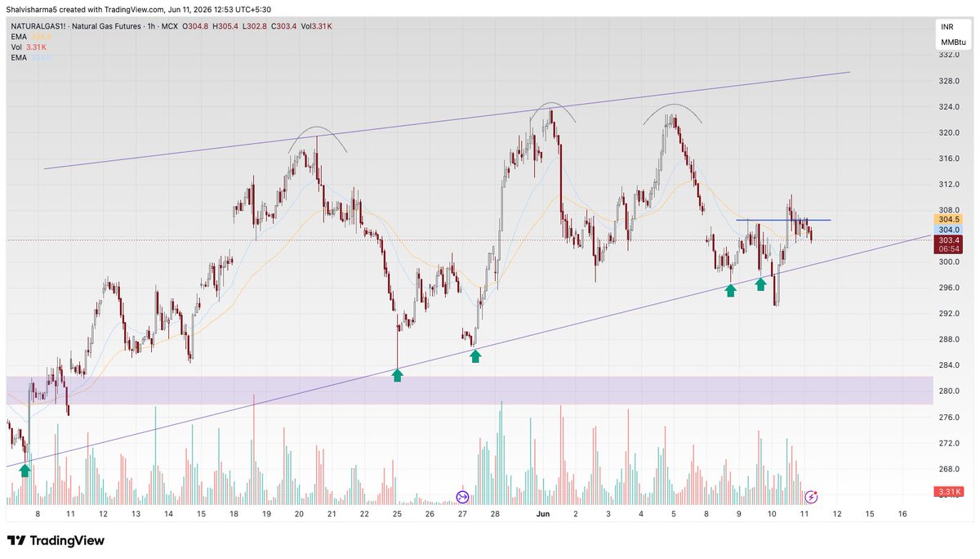Click the TradingView logo at the bottom
This screenshot has width=980, height=559.
click(56, 541)
